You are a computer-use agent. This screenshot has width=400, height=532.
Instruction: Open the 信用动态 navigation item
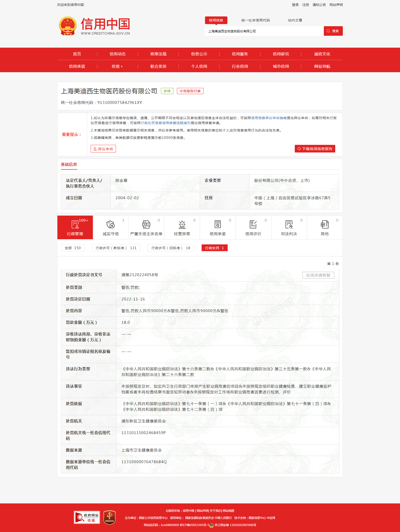[118, 54]
